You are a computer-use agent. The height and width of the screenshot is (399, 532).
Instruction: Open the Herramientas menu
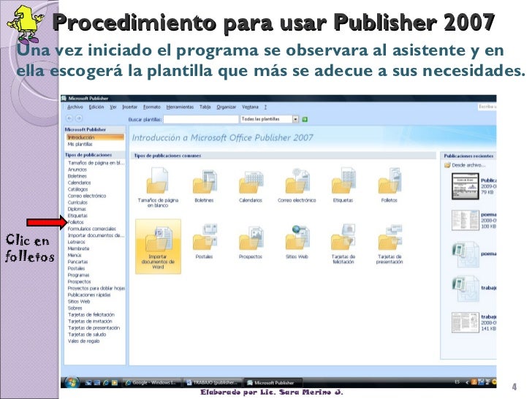[180, 107]
